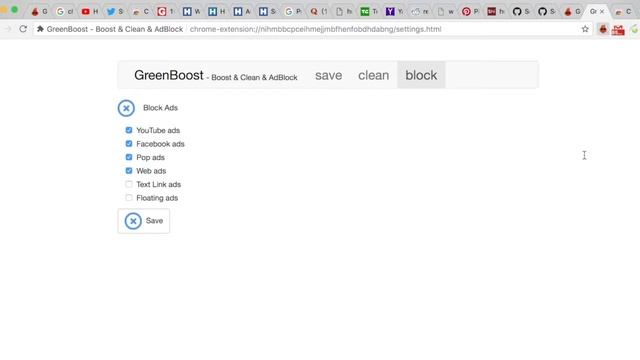Viewport: 640px width, 360px height.
Task: Bookmark this page with the star icon
Action: click(x=585, y=29)
